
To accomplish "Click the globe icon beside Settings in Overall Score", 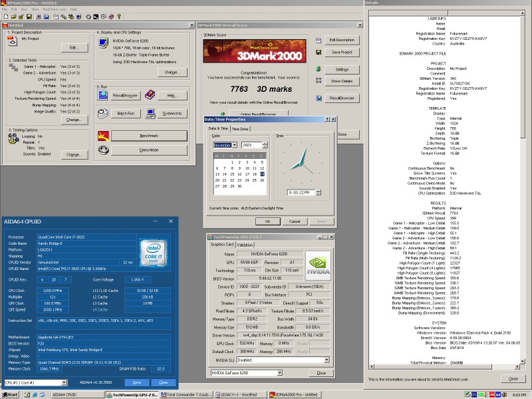I will pyautogui.click(x=319, y=69).
